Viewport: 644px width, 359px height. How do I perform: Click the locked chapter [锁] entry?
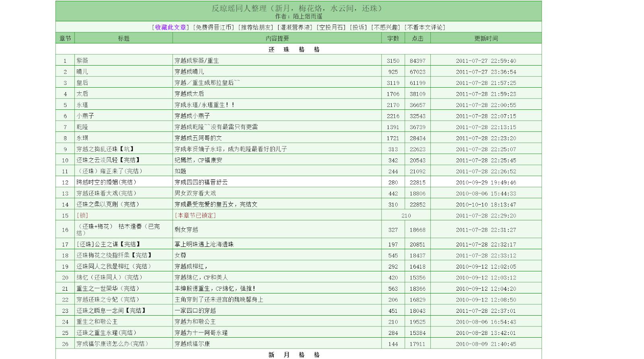(82, 215)
